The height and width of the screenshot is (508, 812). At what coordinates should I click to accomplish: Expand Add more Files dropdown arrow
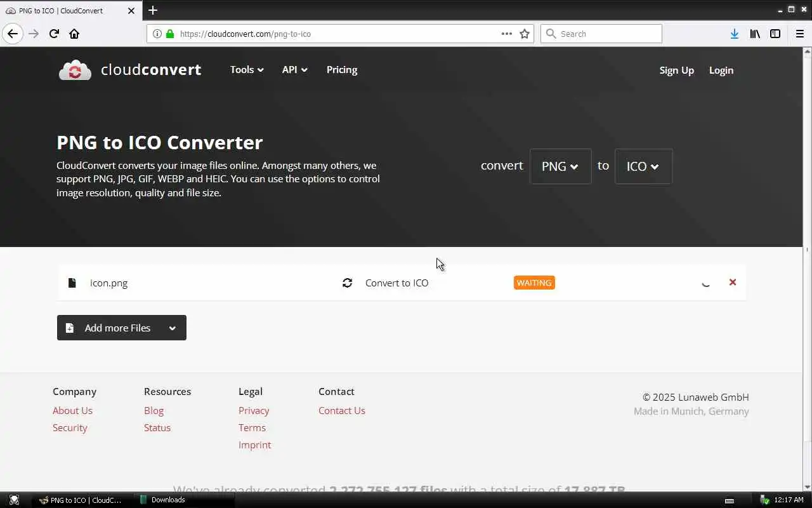tap(173, 328)
